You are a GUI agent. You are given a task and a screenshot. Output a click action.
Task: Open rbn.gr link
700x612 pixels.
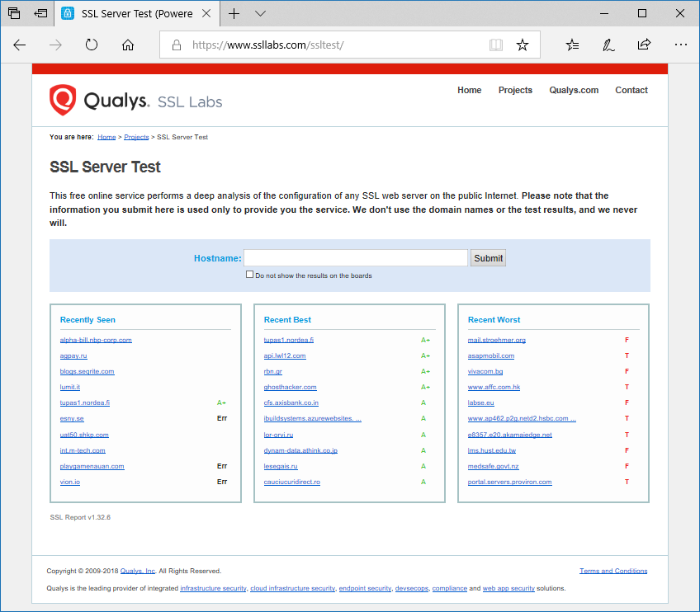[272, 371]
